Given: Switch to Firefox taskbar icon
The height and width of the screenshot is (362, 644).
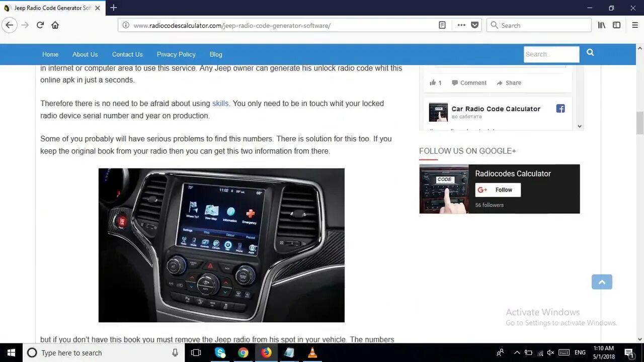Looking at the screenshot, I should 266,352.
